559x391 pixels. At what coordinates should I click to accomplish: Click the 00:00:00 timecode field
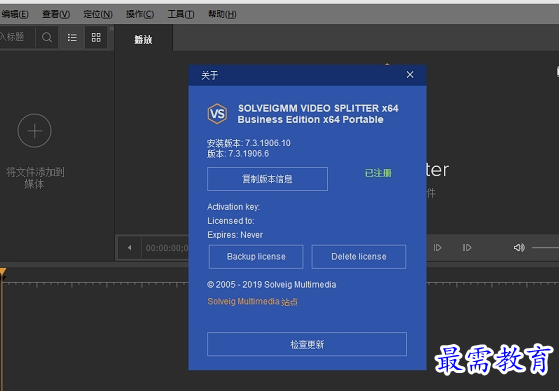click(x=166, y=248)
